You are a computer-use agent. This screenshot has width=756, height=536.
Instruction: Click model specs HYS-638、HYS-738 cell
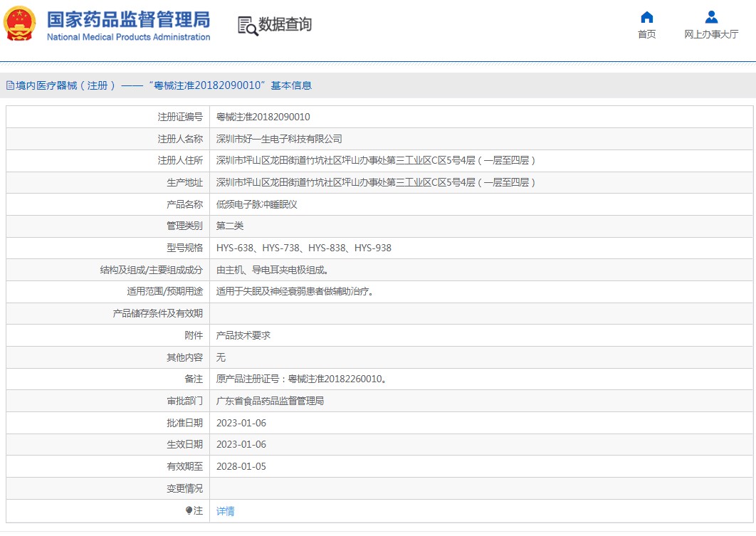click(303, 248)
